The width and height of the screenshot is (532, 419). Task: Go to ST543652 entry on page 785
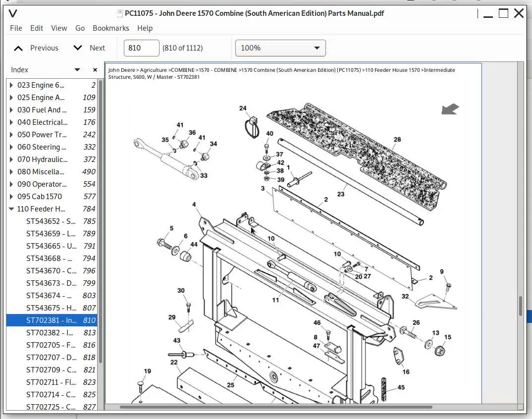point(52,221)
